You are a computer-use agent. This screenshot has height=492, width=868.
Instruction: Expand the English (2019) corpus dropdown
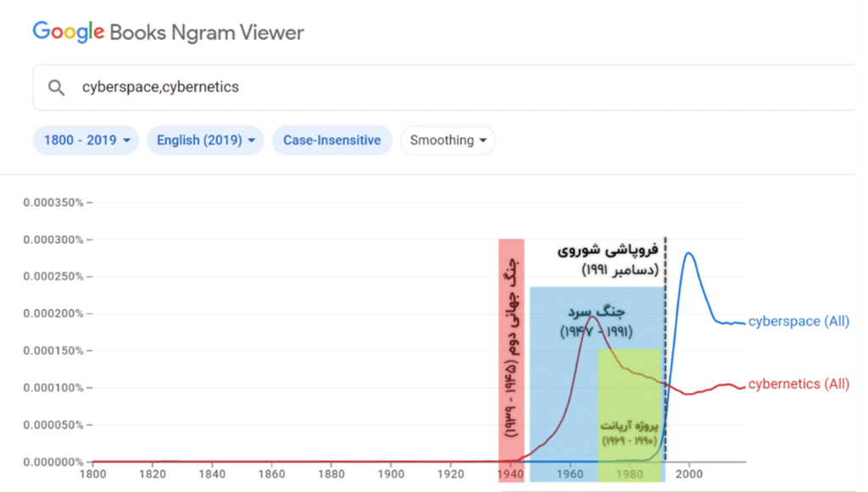[x=205, y=141]
